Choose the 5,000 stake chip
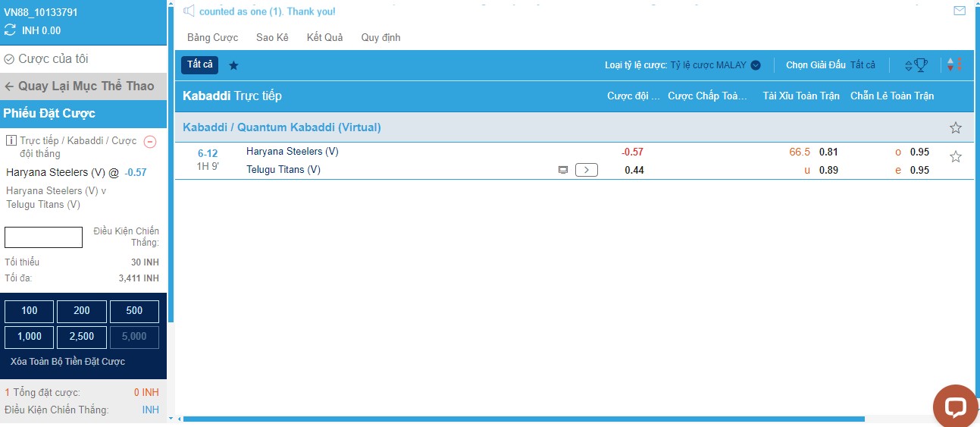 pos(134,337)
